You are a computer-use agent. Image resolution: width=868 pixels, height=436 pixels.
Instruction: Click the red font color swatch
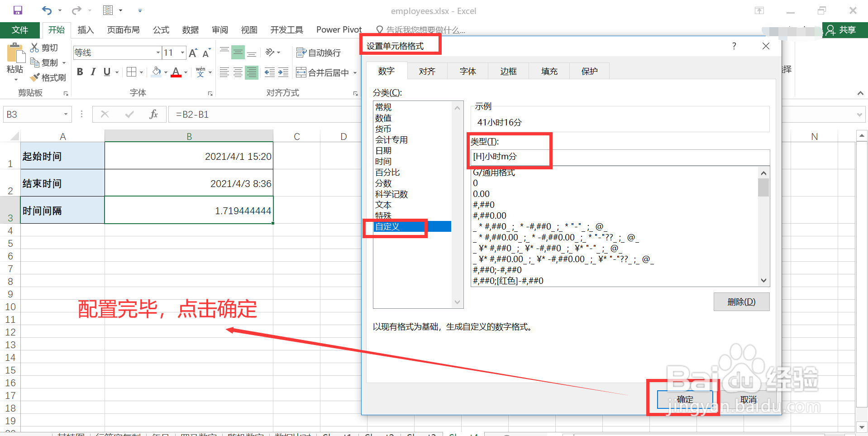pyautogui.click(x=176, y=76)
